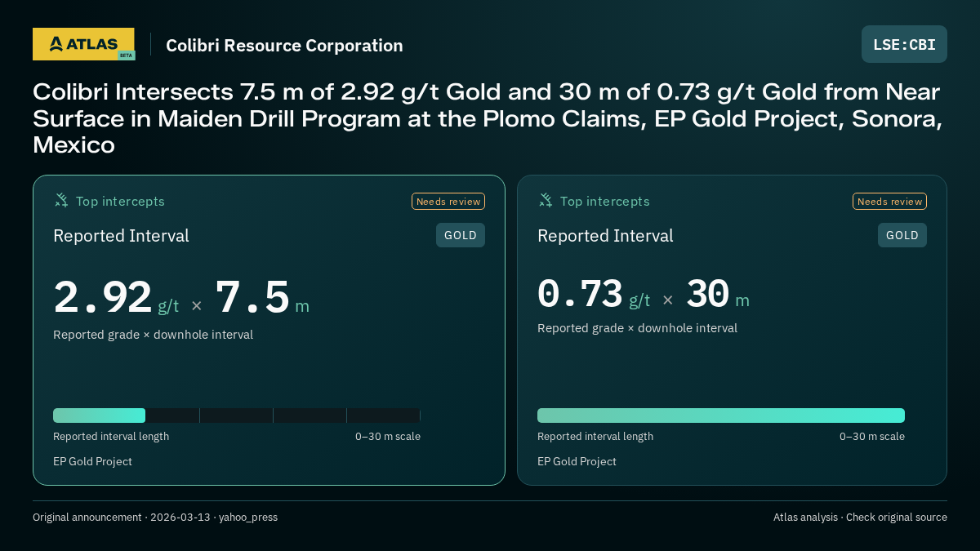Click the 7.5 interval value
Screen dimensions: 980x551
click(252, 297)
